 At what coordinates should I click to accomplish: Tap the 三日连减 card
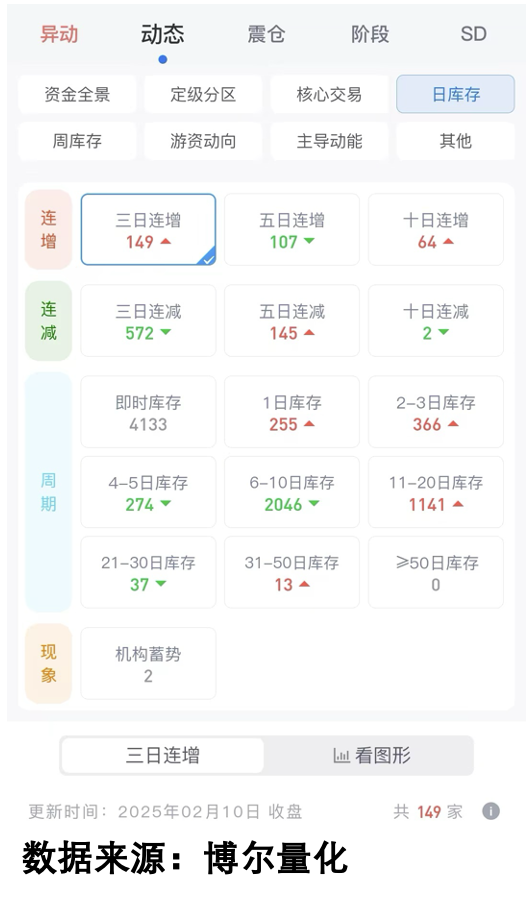pos(148,321)
